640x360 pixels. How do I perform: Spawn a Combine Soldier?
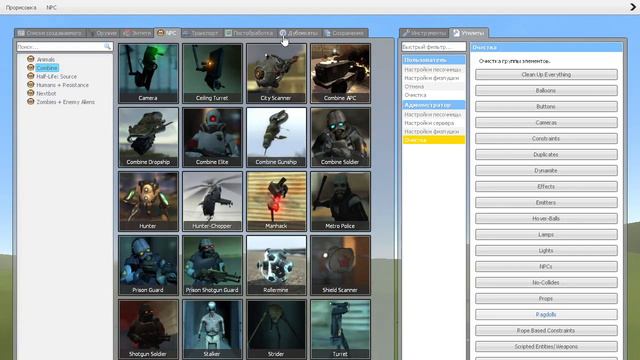340,138
